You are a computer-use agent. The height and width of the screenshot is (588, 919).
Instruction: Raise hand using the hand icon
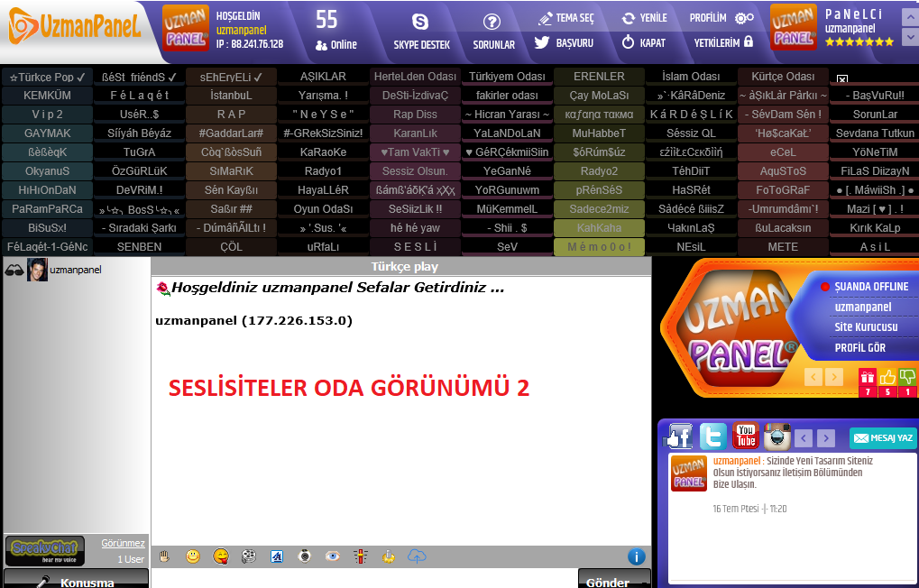165,556
